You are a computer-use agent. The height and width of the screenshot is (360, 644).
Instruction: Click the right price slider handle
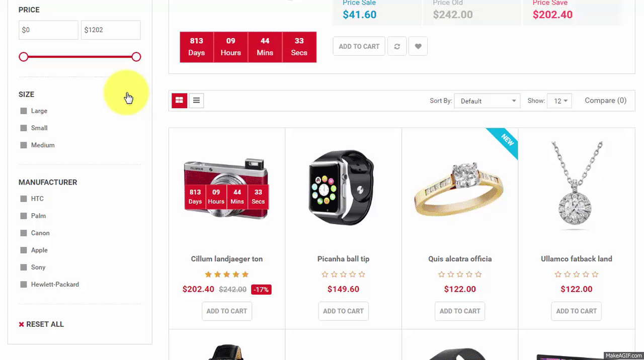point(136,57)
